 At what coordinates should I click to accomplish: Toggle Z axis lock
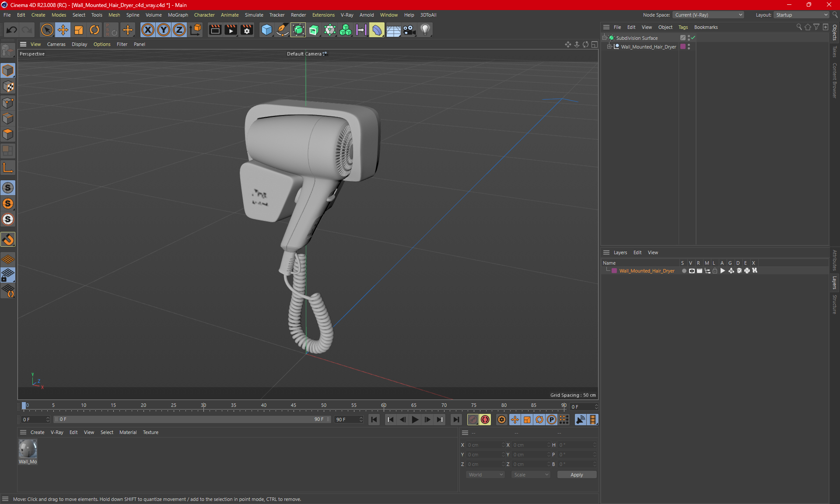[179, 30]
